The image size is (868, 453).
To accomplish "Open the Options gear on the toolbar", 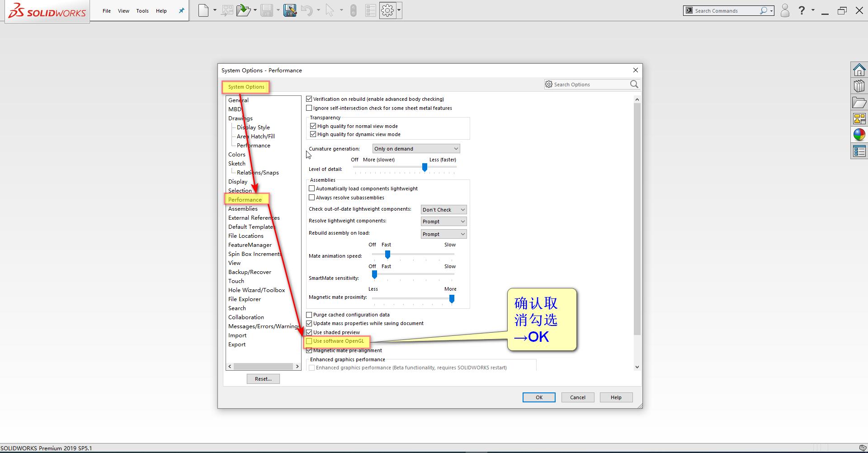I will coord(387,10).
